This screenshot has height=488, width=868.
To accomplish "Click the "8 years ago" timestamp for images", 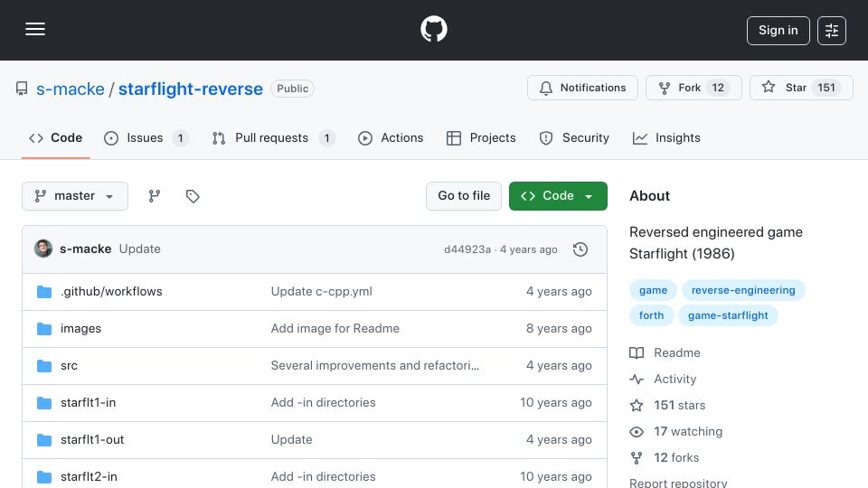I will coord(559,329).
